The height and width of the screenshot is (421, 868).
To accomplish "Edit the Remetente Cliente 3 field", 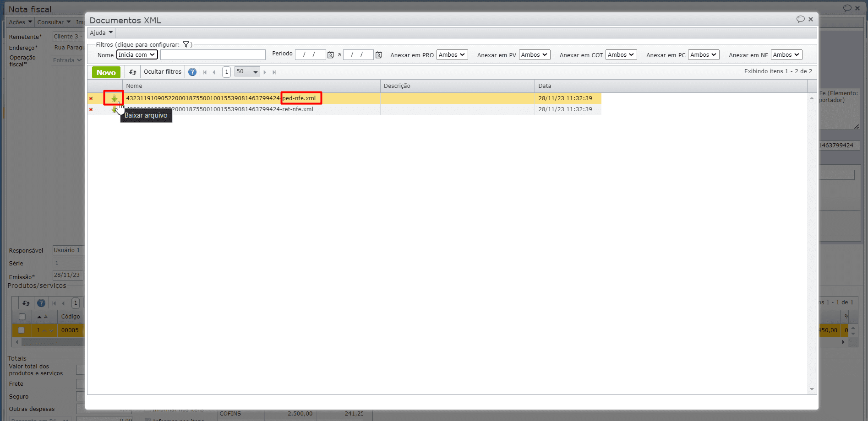I will point(68,37).
